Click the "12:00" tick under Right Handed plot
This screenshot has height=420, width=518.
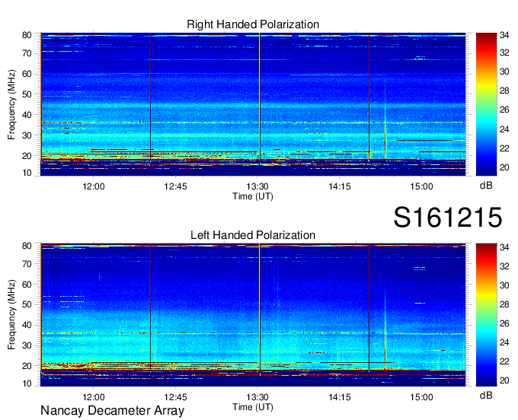(94, 186)
